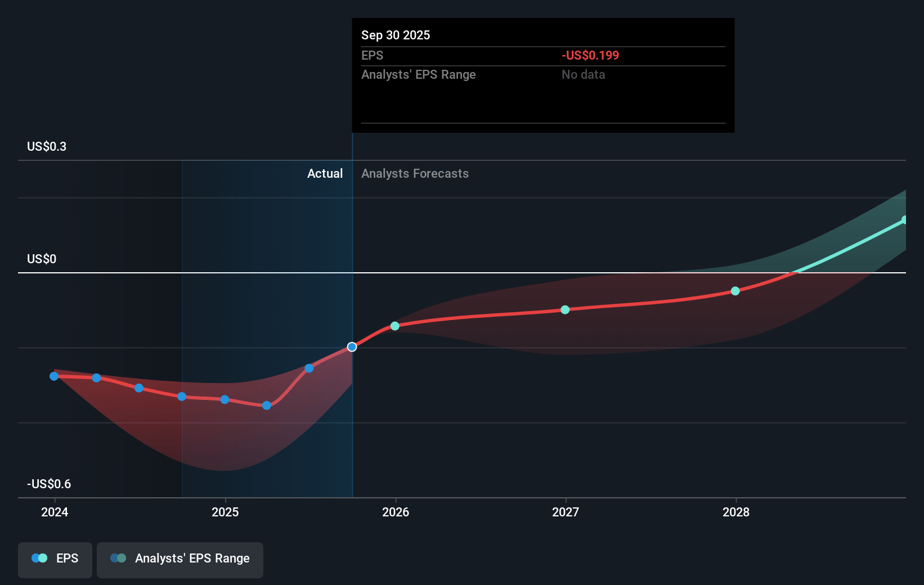Click the 2024 x-axis label
The image size is (924, 585).
pyautogui.click(x=55, y=512)
